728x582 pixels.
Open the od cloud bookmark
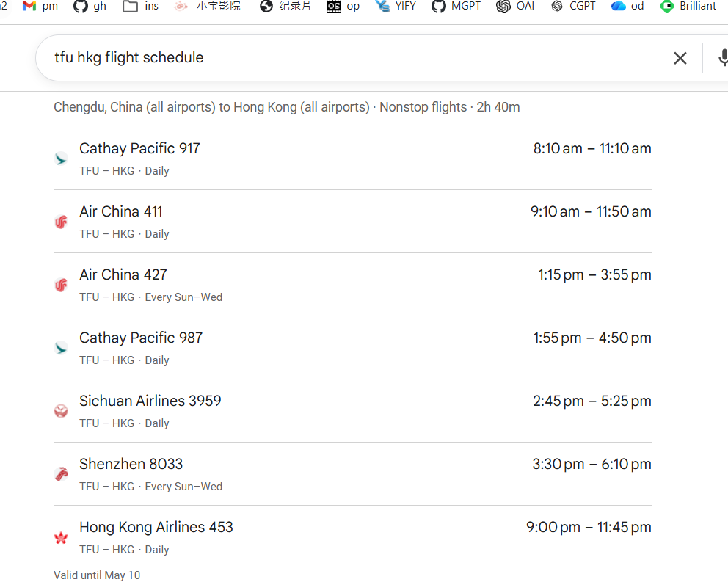(x=627, y=6)
